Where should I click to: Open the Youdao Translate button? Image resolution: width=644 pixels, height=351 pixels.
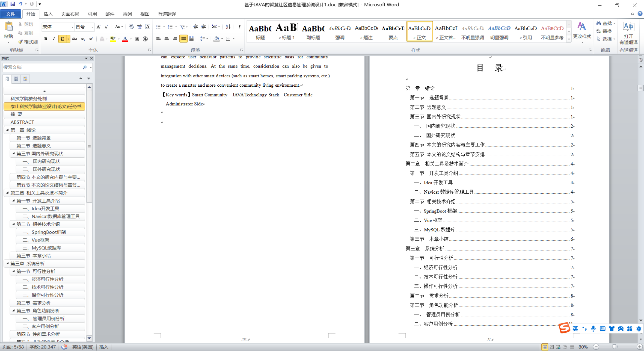coord(628,33)
